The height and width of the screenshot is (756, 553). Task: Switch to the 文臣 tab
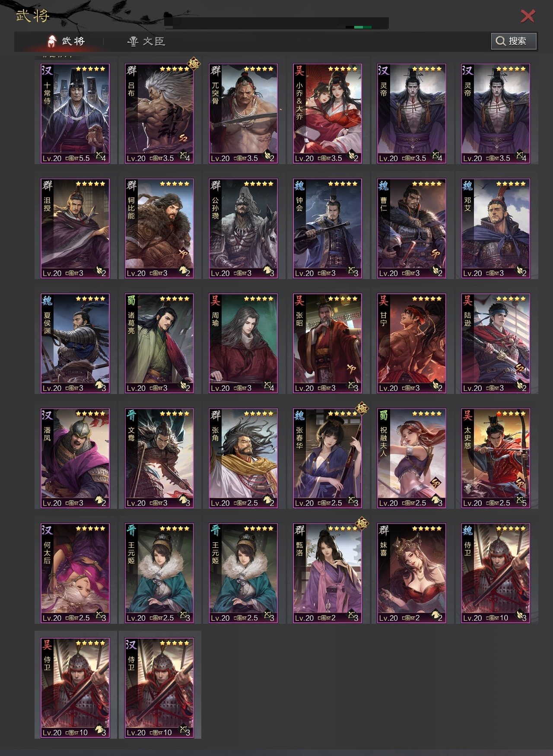click(x=146, y=41)
